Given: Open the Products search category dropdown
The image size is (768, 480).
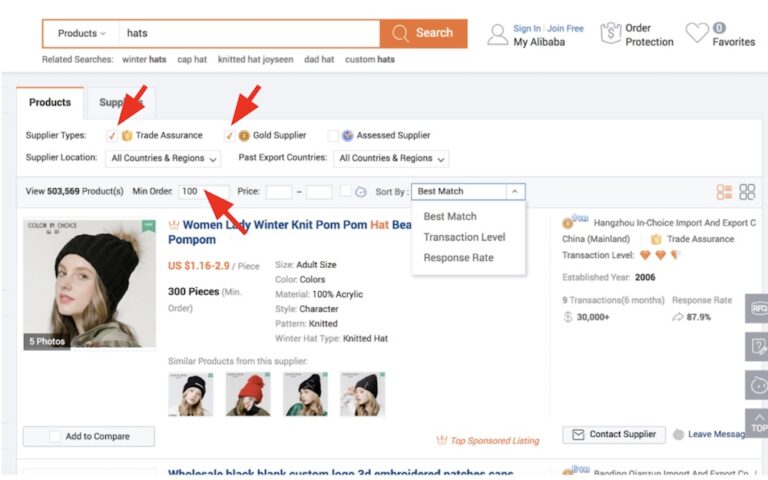Looking at the screenshot, I should pos(81,33).
